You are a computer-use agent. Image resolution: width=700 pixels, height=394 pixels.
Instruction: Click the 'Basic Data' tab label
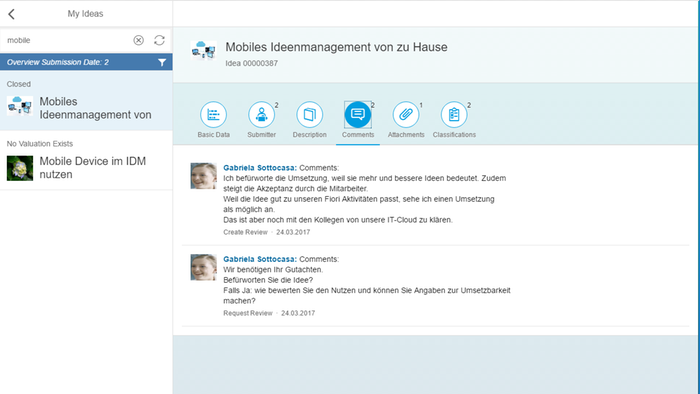213,135
